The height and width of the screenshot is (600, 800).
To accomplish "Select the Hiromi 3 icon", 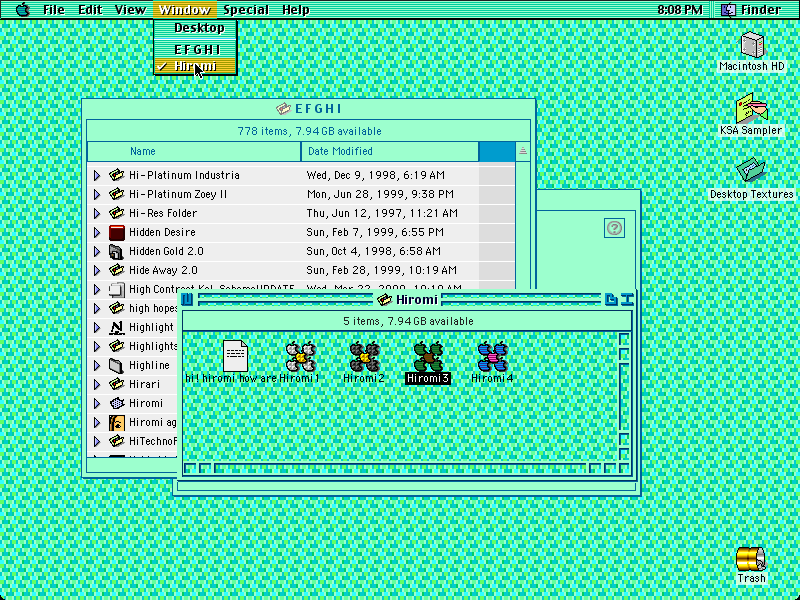I will click(428, 356).
